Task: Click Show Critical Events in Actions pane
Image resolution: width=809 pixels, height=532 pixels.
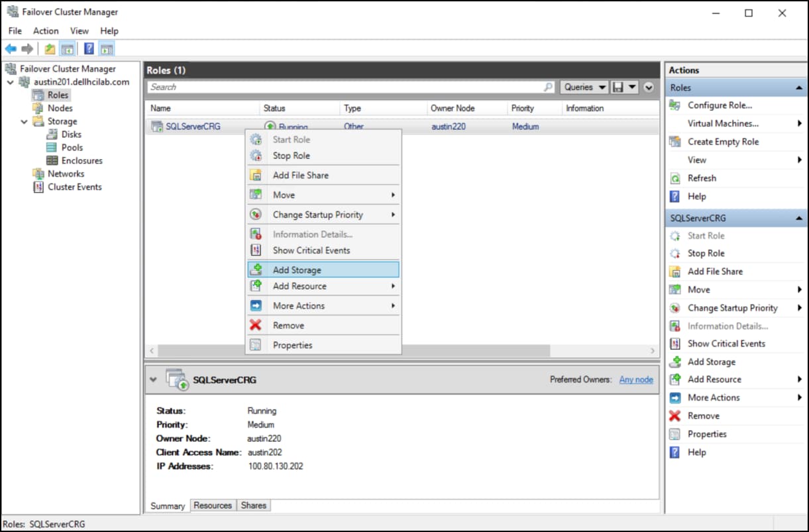Action: point(726,344)
